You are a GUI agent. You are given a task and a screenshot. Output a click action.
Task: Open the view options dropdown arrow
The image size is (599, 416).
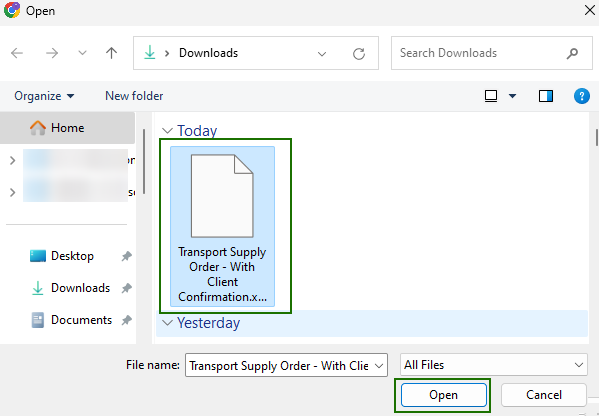512,96
